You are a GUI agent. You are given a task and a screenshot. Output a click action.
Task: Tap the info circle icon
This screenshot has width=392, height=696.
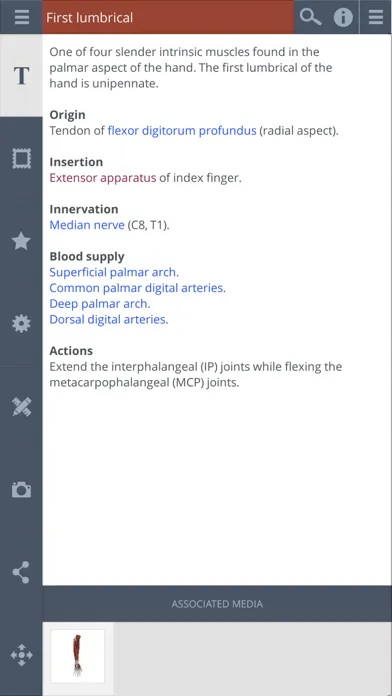[343, 17]
